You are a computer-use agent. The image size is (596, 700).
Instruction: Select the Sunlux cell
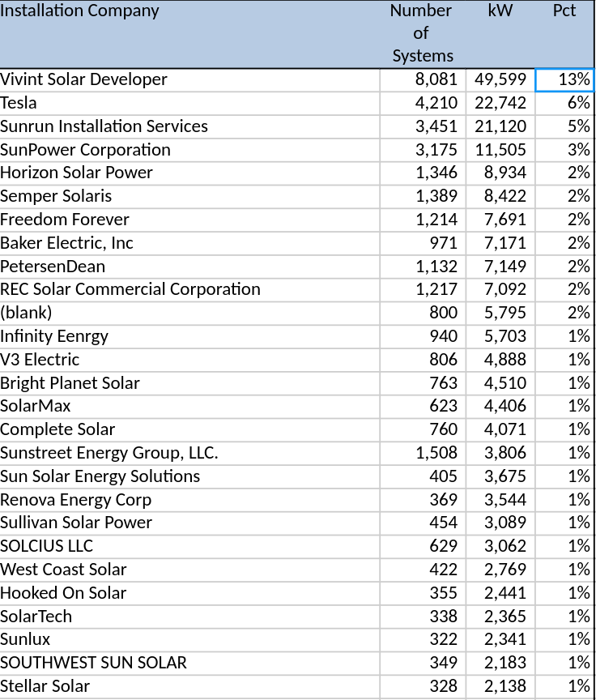tap(189, 639)
